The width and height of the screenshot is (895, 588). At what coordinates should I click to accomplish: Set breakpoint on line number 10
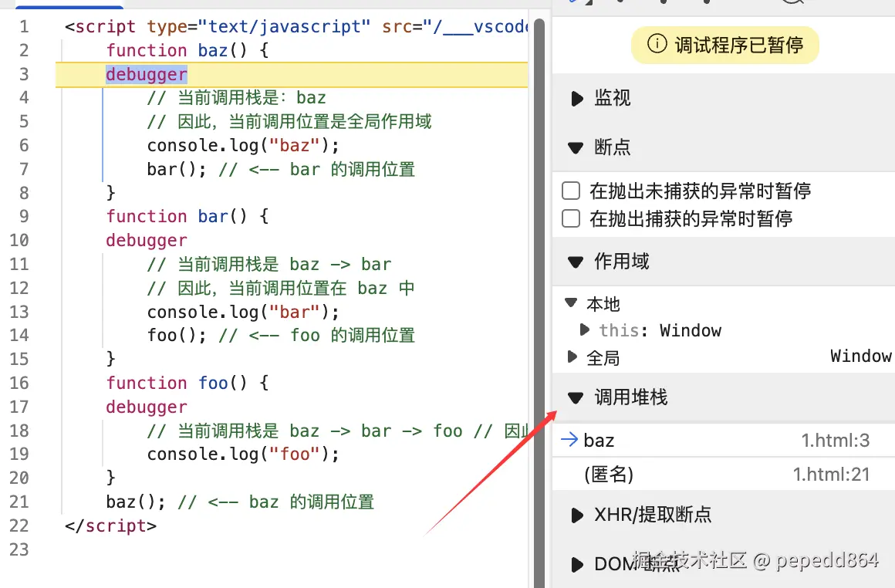coord(19,240)
